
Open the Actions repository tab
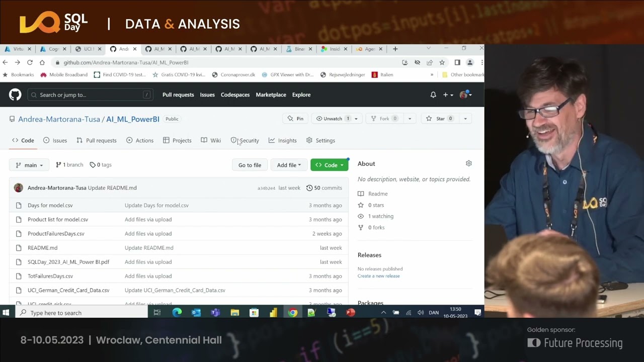[x=140, y=140]
